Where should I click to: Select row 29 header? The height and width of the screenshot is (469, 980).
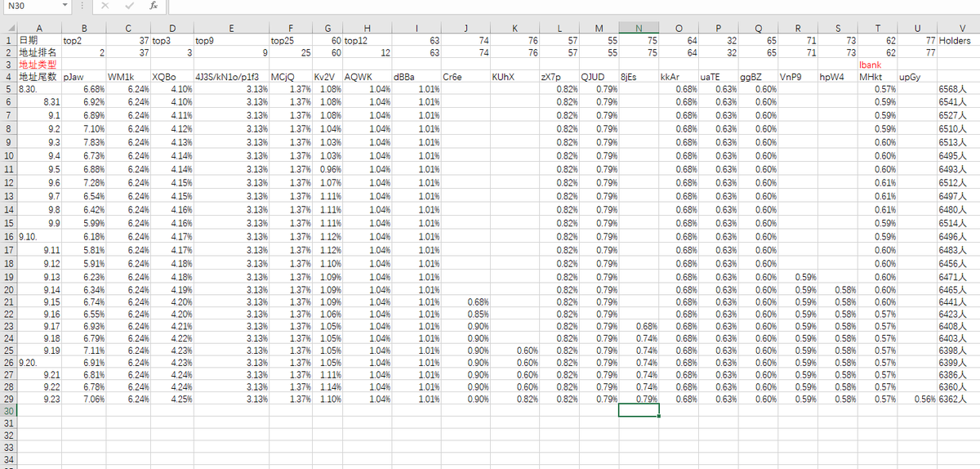[8, 397]
